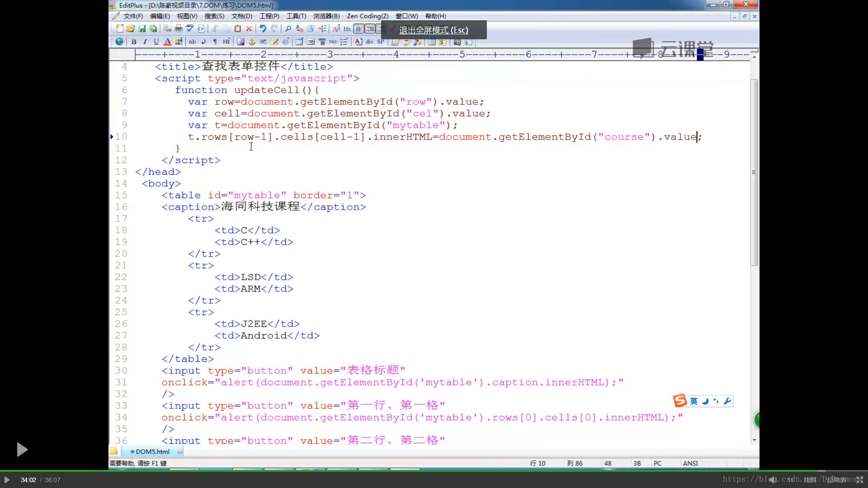Screen dimensions: 868x488
Task: Click the Hx hex viewer icon
Action: click(347, 29)
